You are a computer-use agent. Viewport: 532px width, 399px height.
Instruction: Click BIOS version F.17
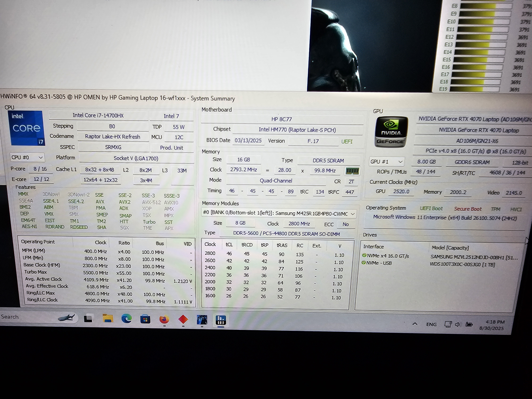(x=313, y=141)
